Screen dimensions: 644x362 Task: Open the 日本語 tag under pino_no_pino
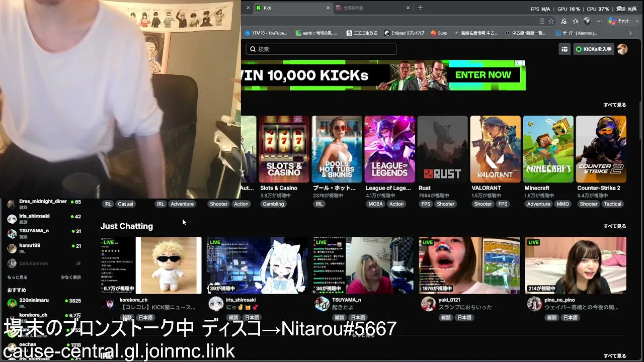click(x=571, y=318)
